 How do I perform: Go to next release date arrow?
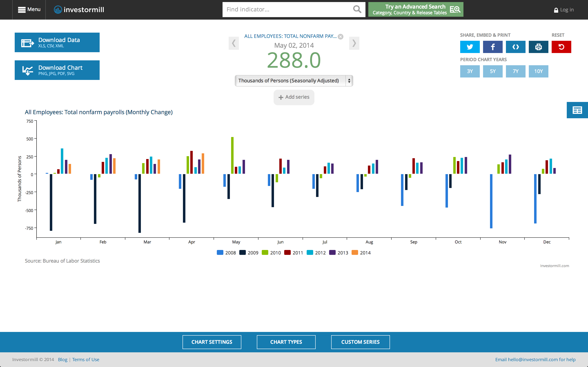pyautogui.click(x=354, y=43)
